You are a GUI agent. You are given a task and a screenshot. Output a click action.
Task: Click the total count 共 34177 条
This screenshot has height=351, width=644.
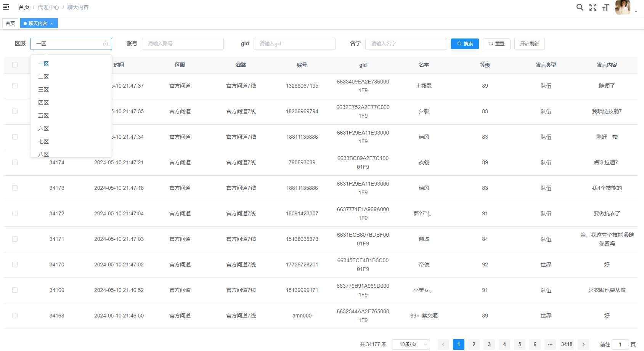tap(373, 344)
